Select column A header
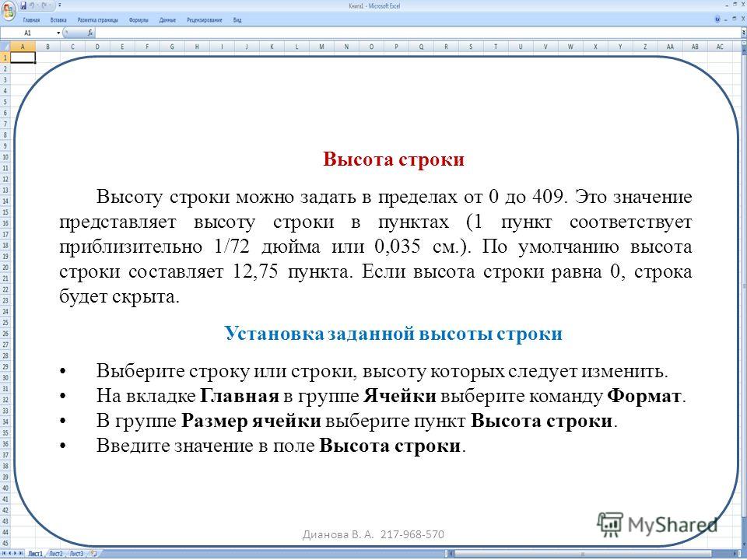The height and width of the screenshot is (560, 747). click(23, 47)
